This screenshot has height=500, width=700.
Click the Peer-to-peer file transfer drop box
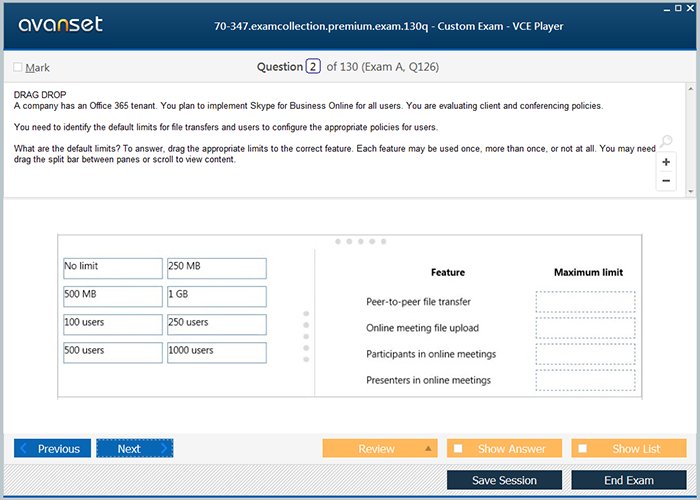tap(585, 302)
